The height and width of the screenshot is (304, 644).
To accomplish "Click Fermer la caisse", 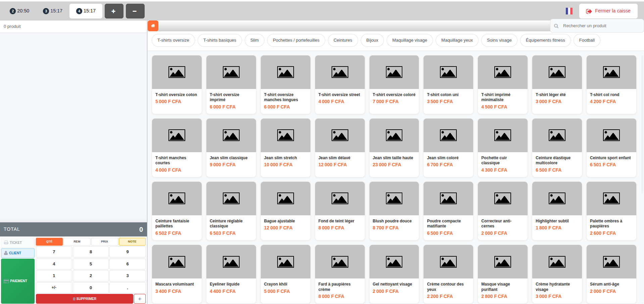I will click(x=608, y=11).
